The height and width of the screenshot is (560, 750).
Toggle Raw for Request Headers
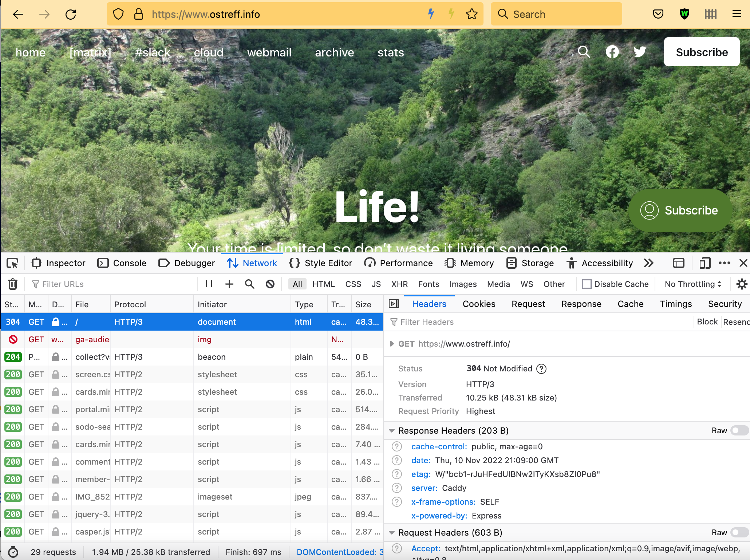739,533
